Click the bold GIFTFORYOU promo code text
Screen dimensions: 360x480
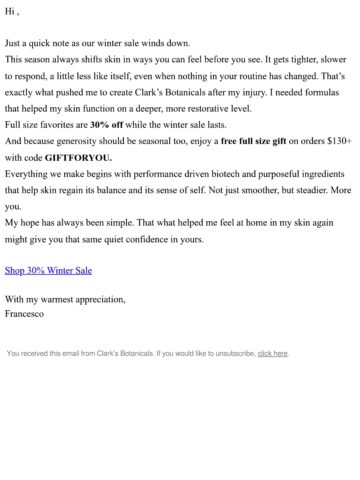[78, 158]
